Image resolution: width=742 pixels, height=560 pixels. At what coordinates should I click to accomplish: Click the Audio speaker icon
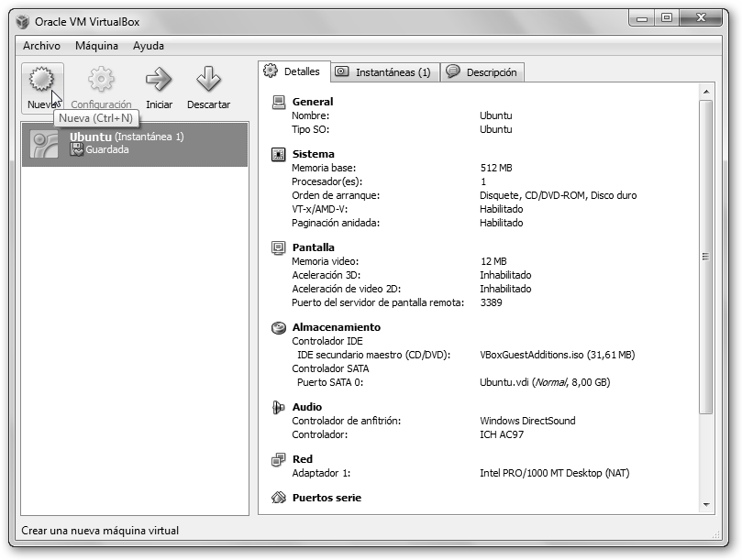click(279, 408)
